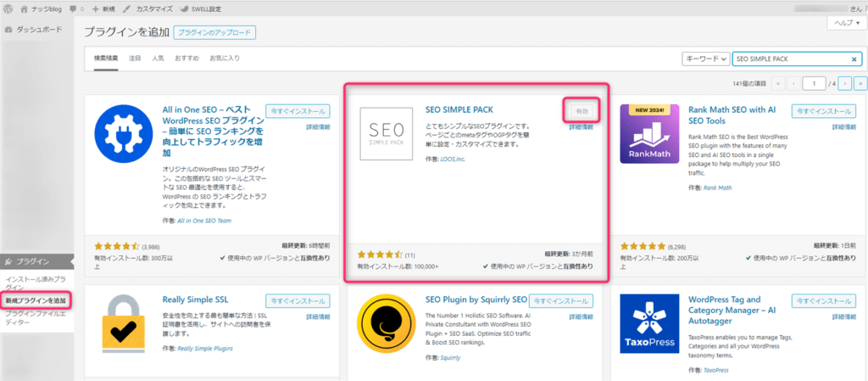This screenshot has height=381, width=868.
Task: Install the Really Simple SSL plugin
Action: 298,301
